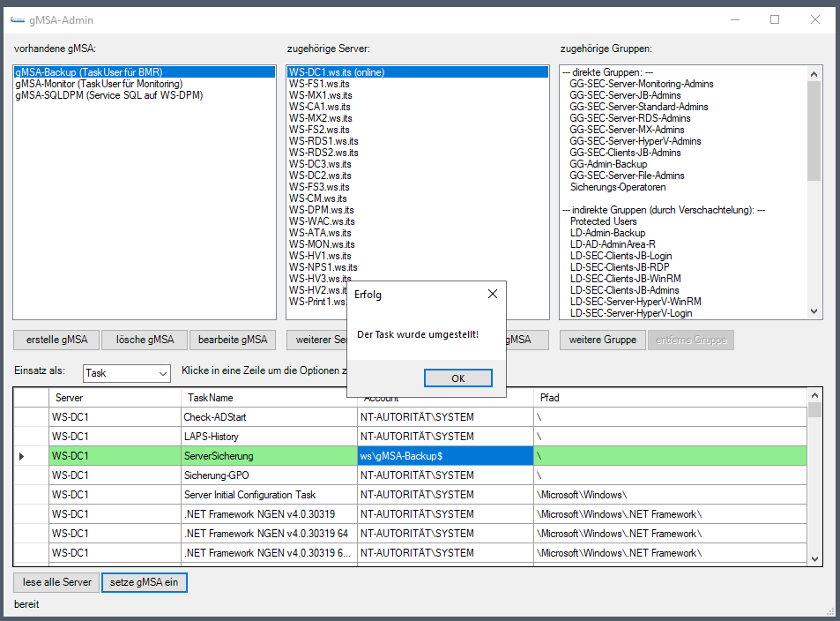Select server WS-DPM.ws.its in list

pyautogui.click(x=418, y=210)
